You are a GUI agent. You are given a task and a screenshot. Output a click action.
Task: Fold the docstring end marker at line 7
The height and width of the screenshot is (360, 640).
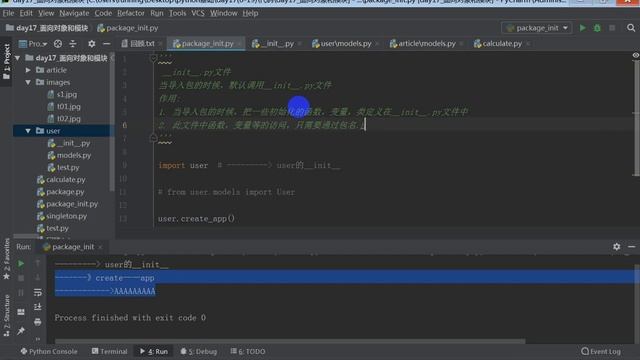click(x=153, y=138)
